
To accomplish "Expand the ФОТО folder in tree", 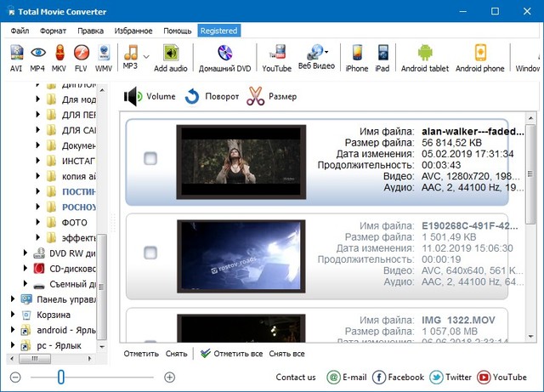I will click(38, 222).
